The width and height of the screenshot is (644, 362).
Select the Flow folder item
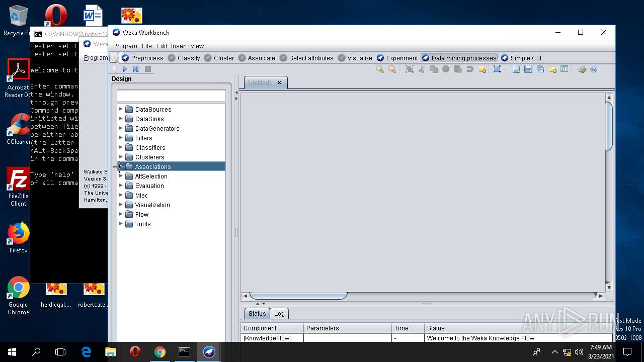point(142,214)
